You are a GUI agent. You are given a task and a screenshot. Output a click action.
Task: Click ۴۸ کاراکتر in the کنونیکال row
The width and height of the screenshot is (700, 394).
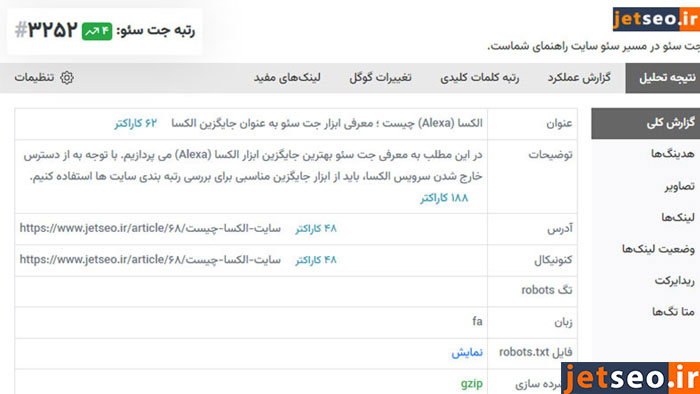[316, 260]
